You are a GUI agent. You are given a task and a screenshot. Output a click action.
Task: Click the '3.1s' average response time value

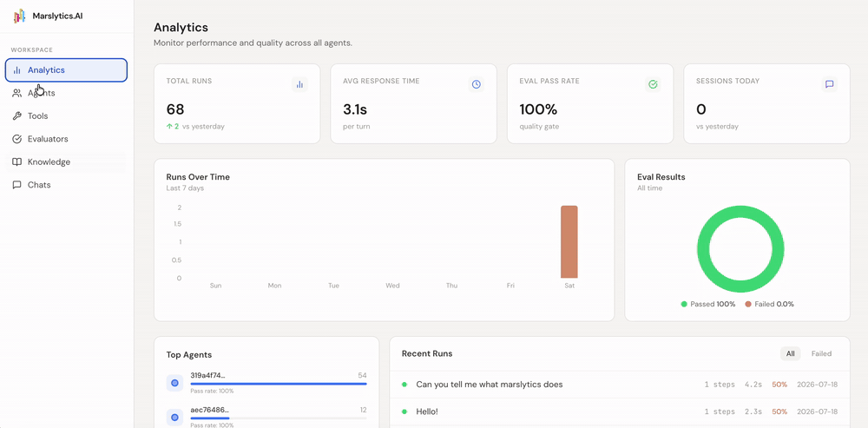coord(355,109)
